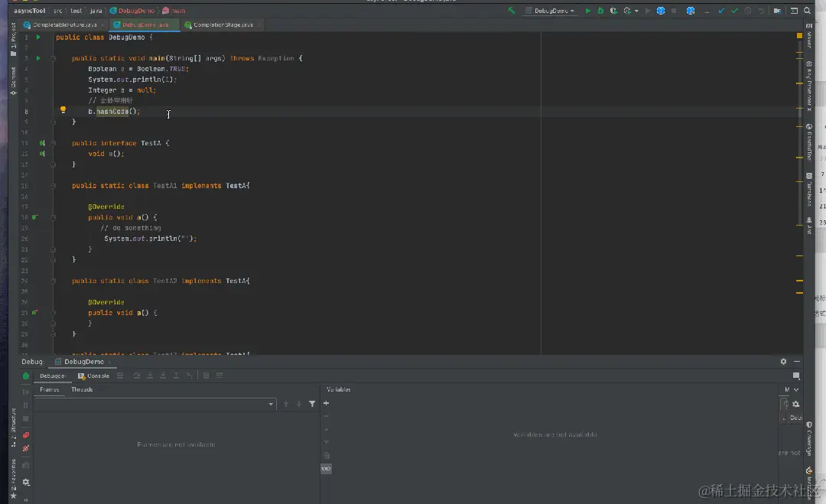826x504 pixels.
Task: Click the override gutter marker on line 18
Action: (34, 217)
